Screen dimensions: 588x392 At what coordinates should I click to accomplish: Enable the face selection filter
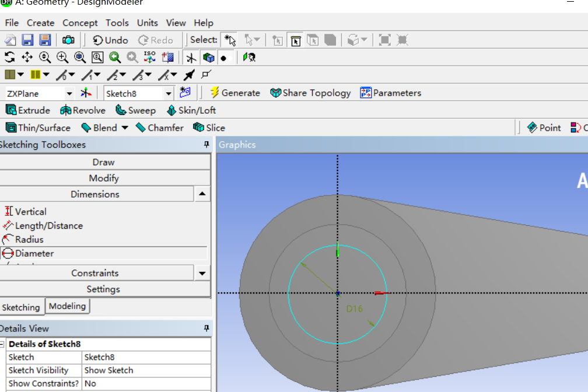pos(313,40)
